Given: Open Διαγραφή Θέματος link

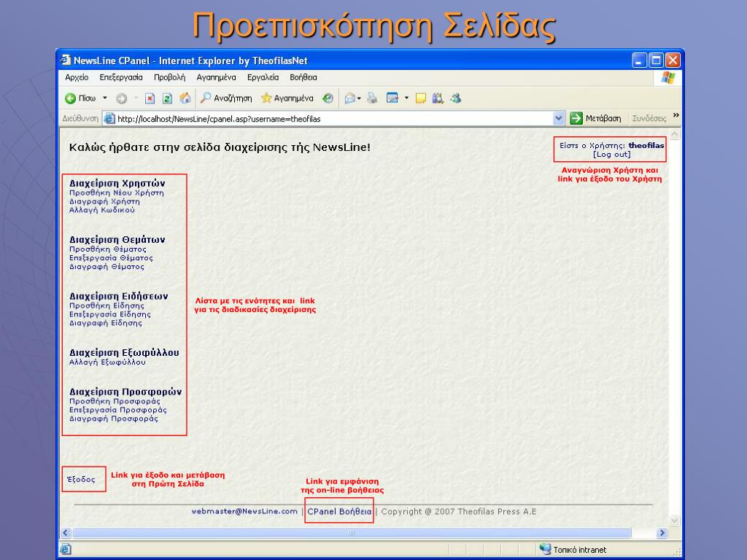Looking at the screenshot, I should point(107,267).
